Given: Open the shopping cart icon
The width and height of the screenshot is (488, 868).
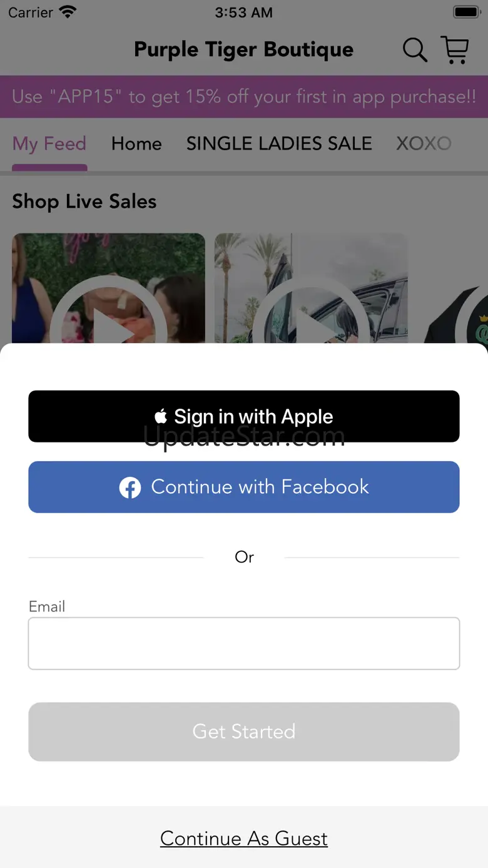Looking at the screenshot, I should pos(455,50).
